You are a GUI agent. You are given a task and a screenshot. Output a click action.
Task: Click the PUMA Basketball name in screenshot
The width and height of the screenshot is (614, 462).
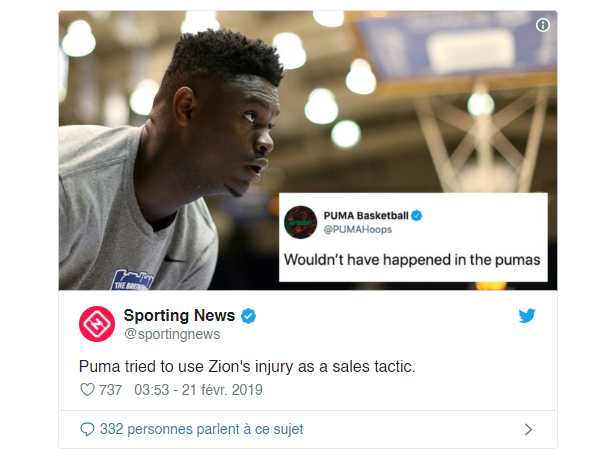366,215
